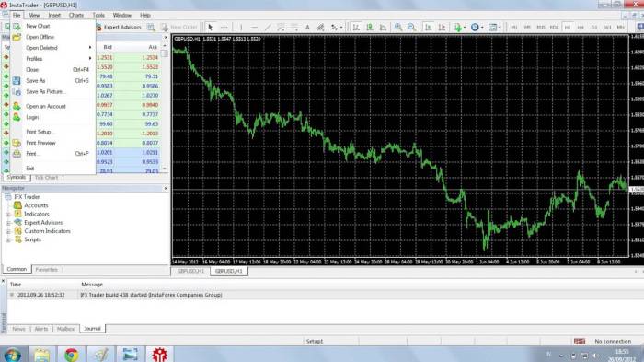Open the Charts menu
Image resolution: width=644 pixels, height=362 pixels.
click(76, 16)
